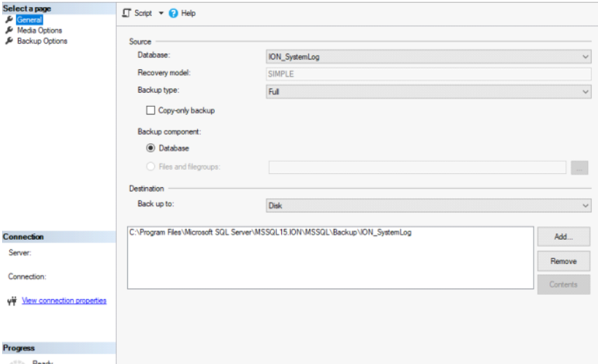Viewport: 598px width, 364px height.
Task: Open the Backup type dropdown set to Full
Action: pyautogui.click(x=429, y=92)
